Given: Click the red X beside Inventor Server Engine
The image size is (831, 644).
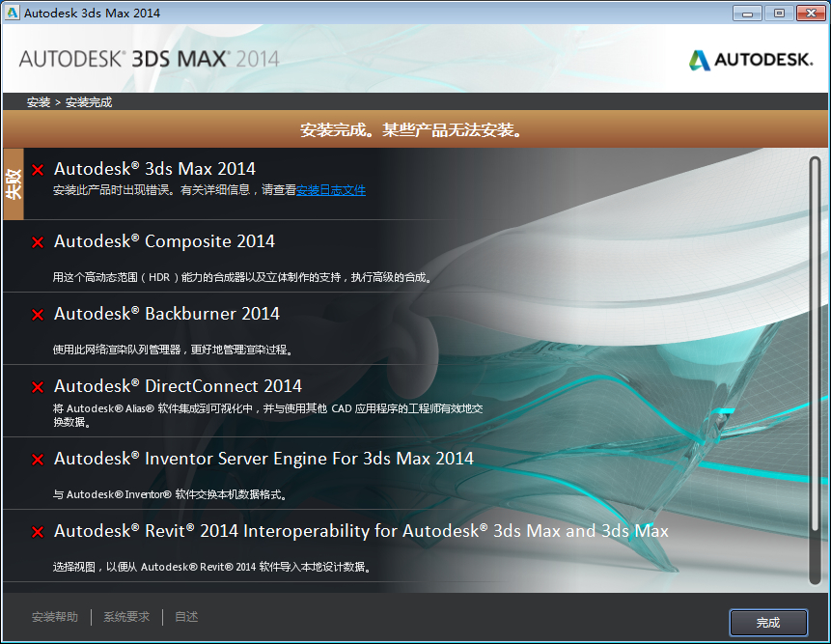Looking at the screenshot, I should click(x=38, y=460).
